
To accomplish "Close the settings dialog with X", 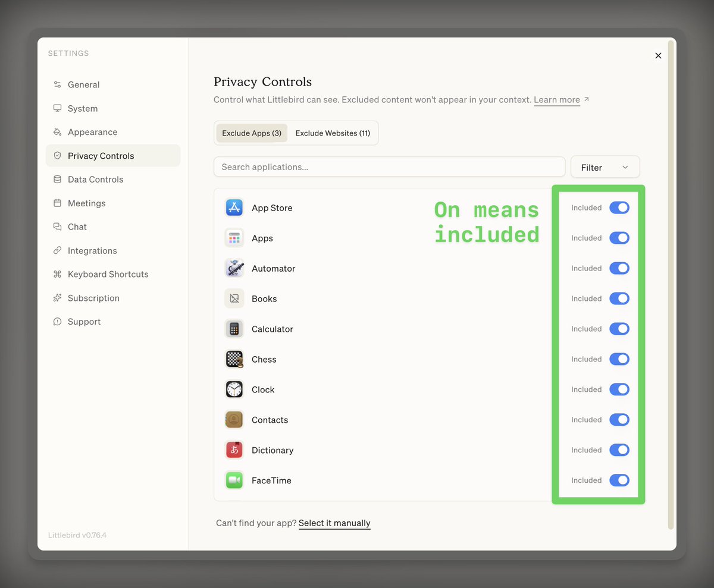I will (x=658, y=55).
